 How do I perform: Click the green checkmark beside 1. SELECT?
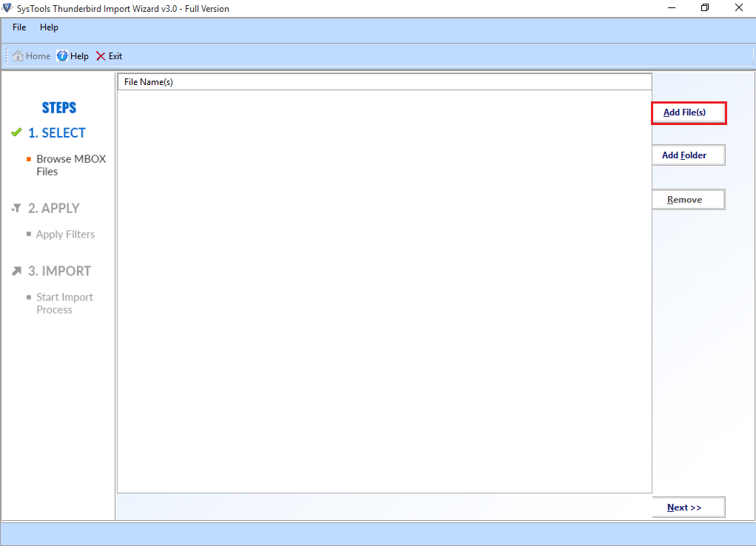16,132
